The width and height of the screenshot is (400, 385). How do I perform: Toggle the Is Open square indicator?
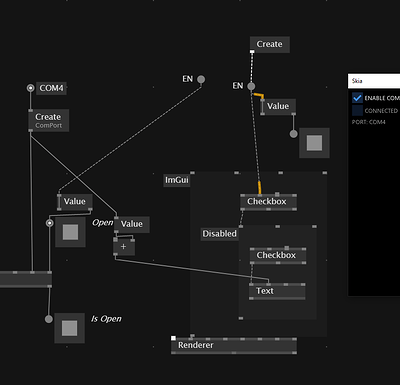click(69, 328)
